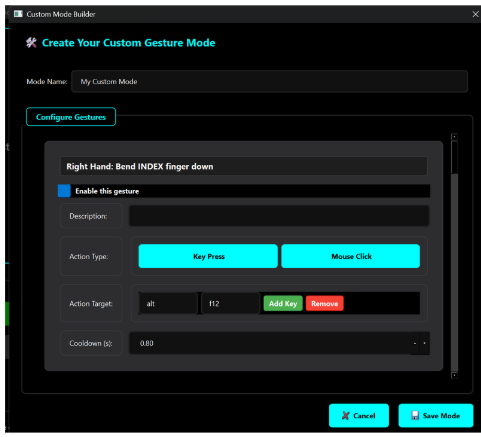Image resolution: width=481 pixels, height=437 pixels.
Task: Click the gestures list scrollbar thumb
Action: coord(454,157)
